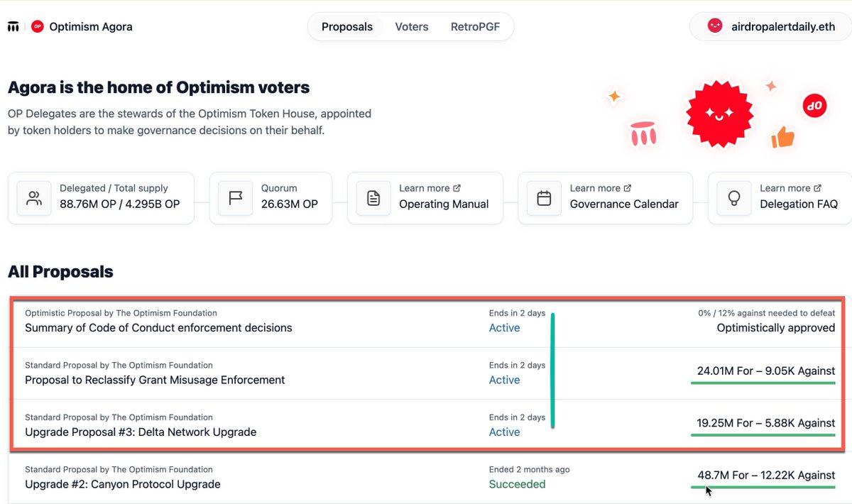Click external-link icon above Delegation FAQ
The image size is (852, 504).
(817, 188)
